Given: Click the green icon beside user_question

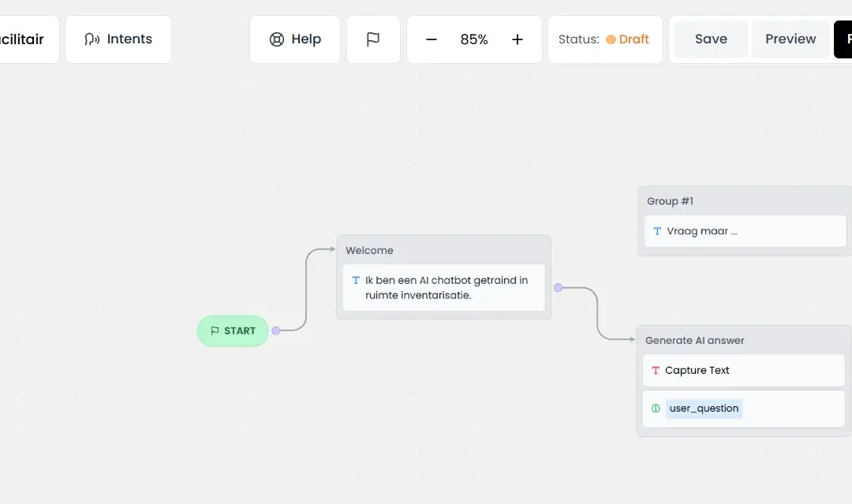Looking at the screenshot, I should pyautogui.click(x=656, y=409).
